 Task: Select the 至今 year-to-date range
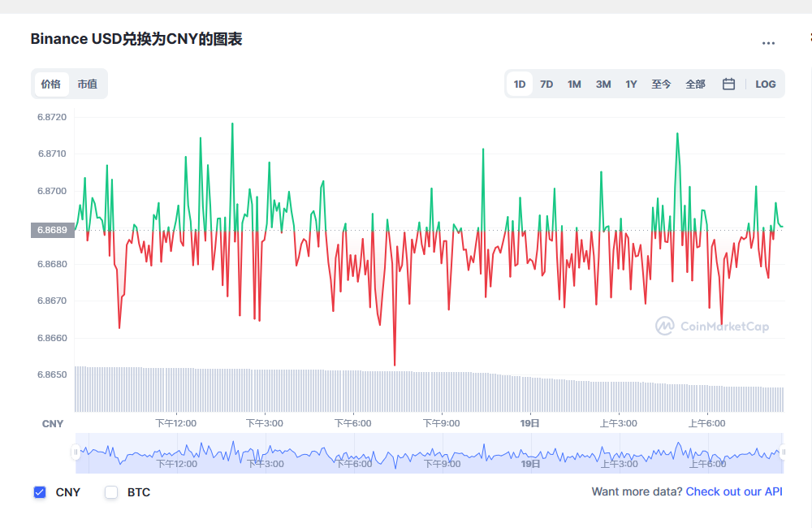[x=661, y=84]
